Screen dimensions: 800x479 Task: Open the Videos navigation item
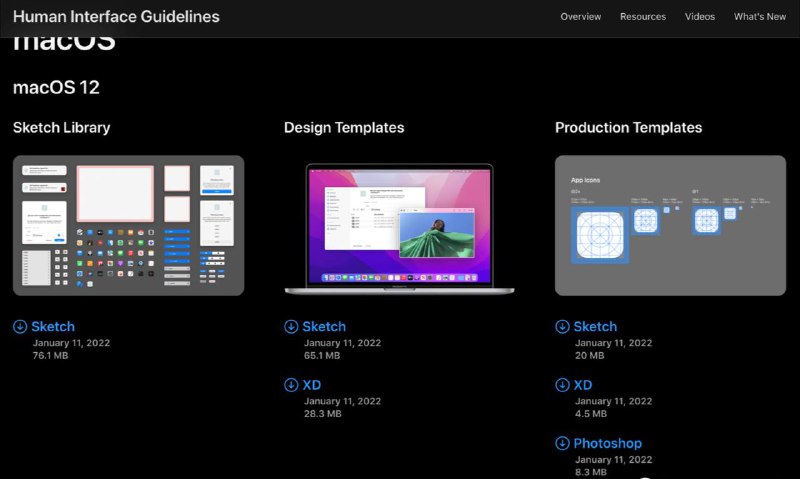(700, 17)
